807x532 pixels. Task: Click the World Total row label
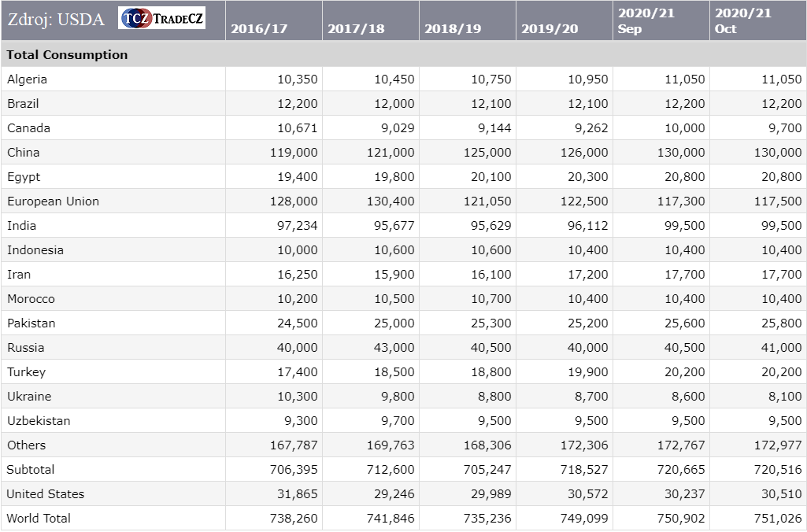point(39,518)
